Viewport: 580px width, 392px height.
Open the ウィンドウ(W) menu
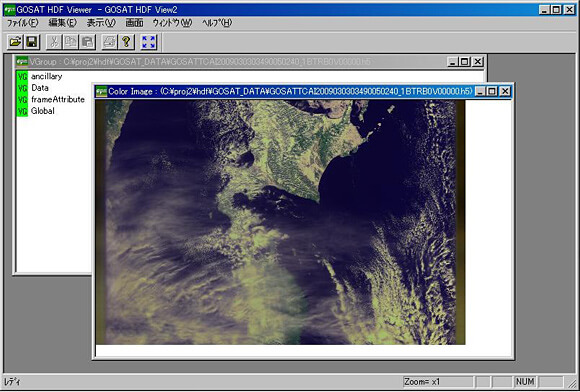point(172,23)
